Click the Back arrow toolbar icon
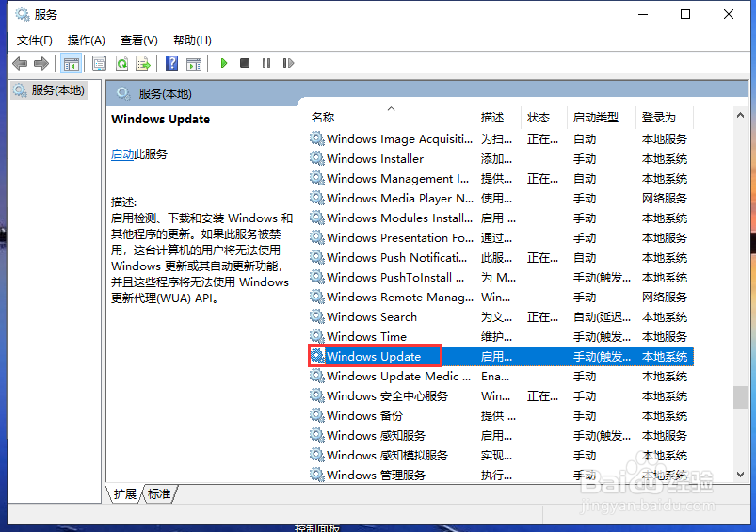756x532 pixels. pos(20,63)
